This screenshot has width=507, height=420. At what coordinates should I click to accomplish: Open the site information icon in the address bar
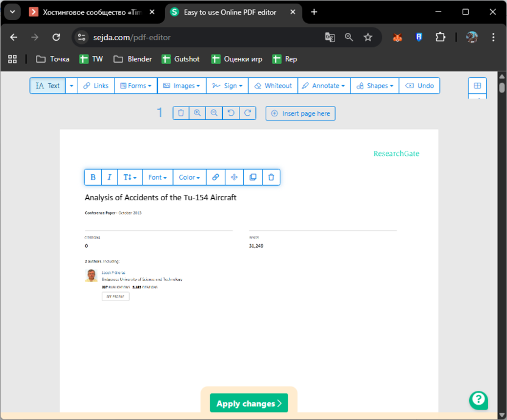click(82, 38)
